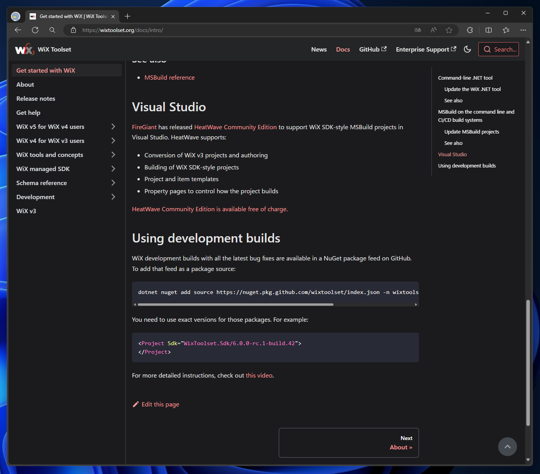540x474 pixels.
Task: Expand WiX v5 for WiX v4 users chevron
Action: tap(113, 126)
